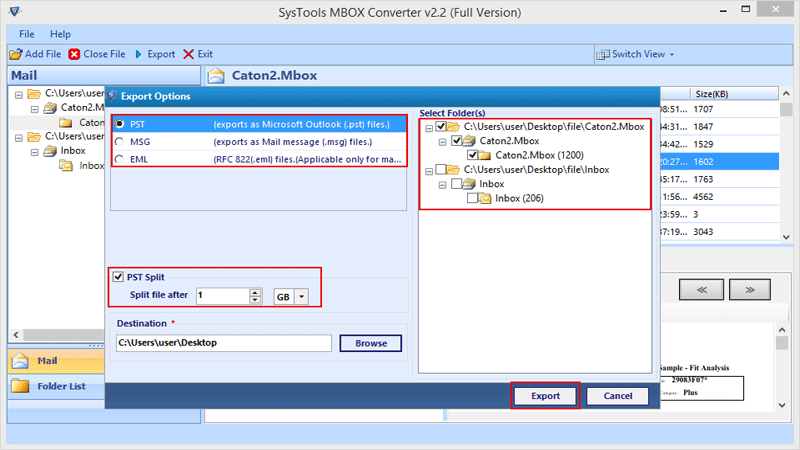Viewport: 800px width, 450px height.
Task: Collapse the file\Inbox node in dialog
Action: click(429, 170)
